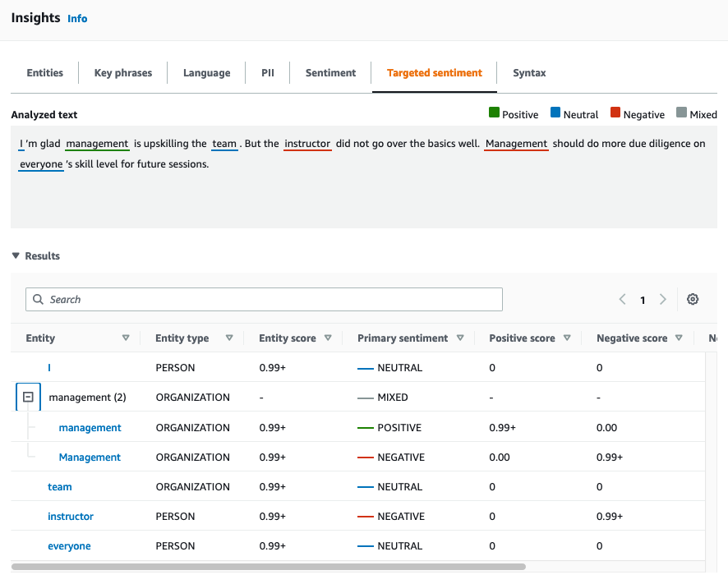The width and height of the screenshot is (728, 584).
Task: Click the instructor entity link
Action: click(x=71, y=517)
